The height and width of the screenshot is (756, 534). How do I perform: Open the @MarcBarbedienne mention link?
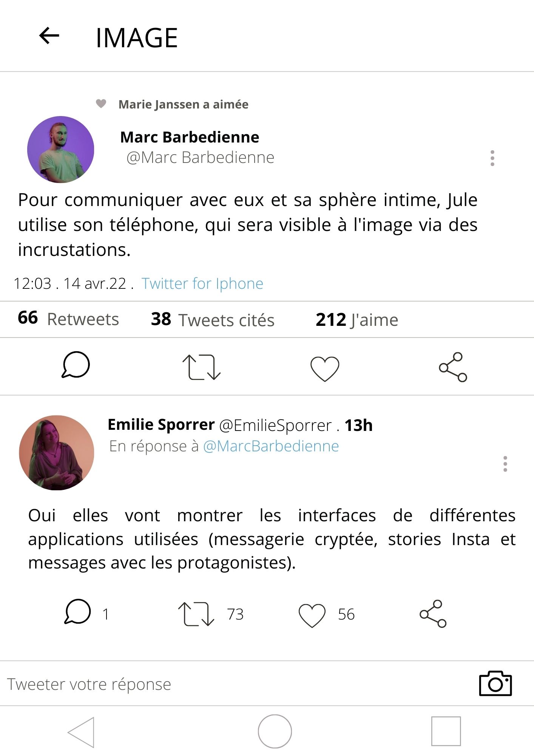tap(271, 446)
